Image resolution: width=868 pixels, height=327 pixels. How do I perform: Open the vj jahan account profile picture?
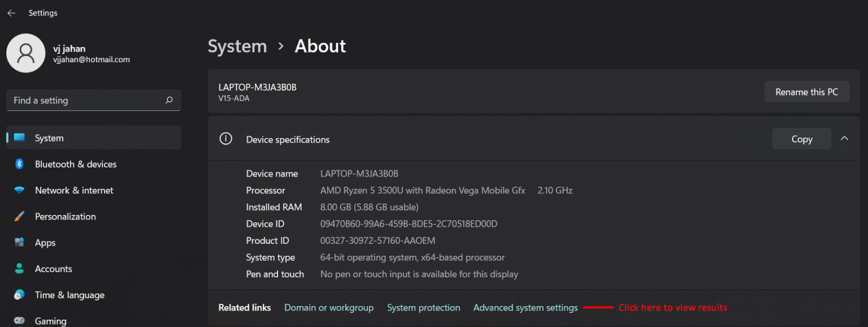click(x=26, y=53)
